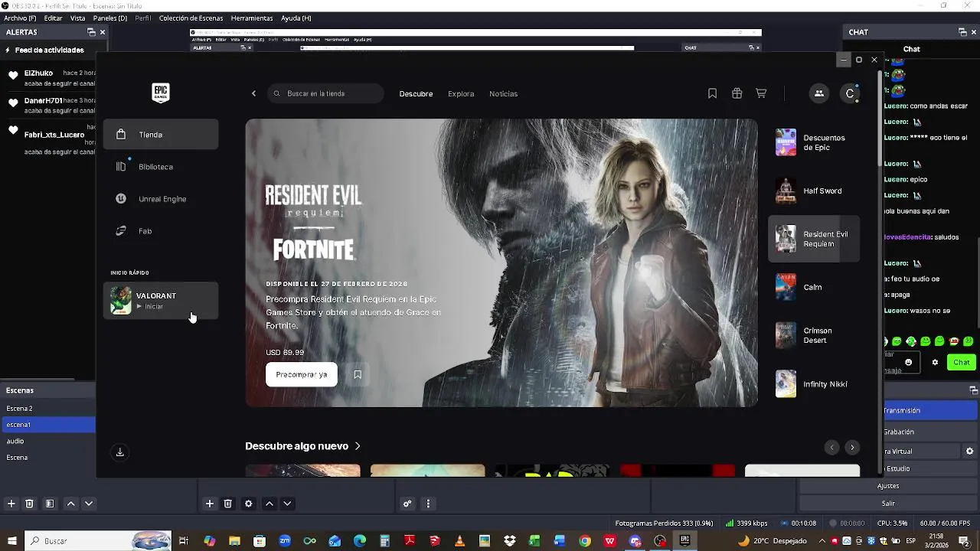This screenshot has height=551, width=980.
Task: Click the Precomprar ya button
Action: 301,374
